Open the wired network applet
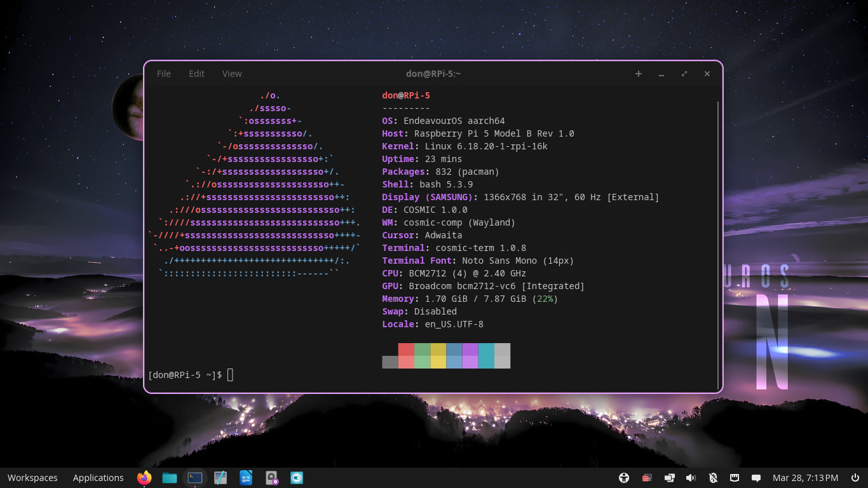The image size is (868, 488). pos(735,478)
